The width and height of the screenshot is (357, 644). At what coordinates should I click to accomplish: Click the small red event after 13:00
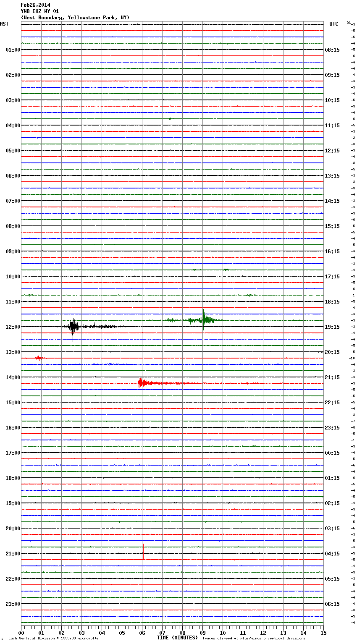tap(40, 358)
